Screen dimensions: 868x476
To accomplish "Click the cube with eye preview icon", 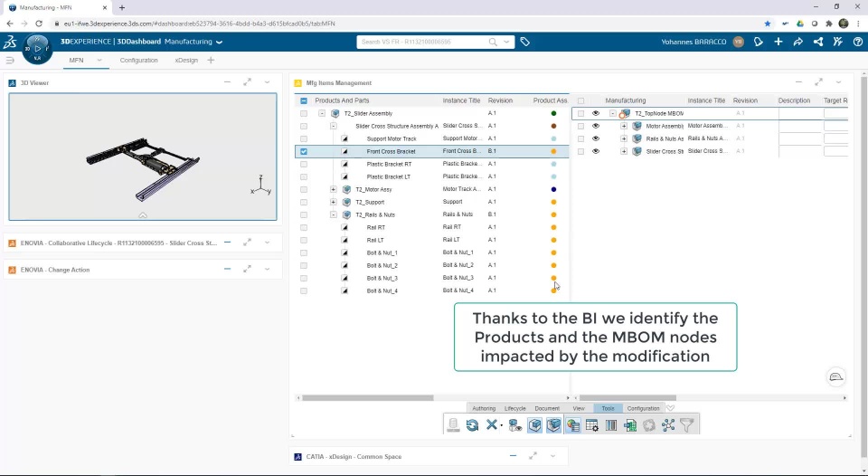I will point(515,425).
